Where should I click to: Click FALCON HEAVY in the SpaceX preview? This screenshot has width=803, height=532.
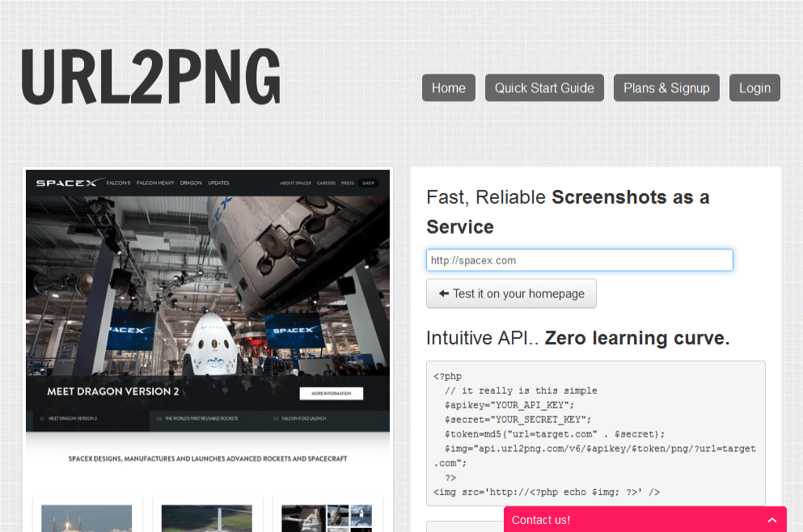coord(155,183)
